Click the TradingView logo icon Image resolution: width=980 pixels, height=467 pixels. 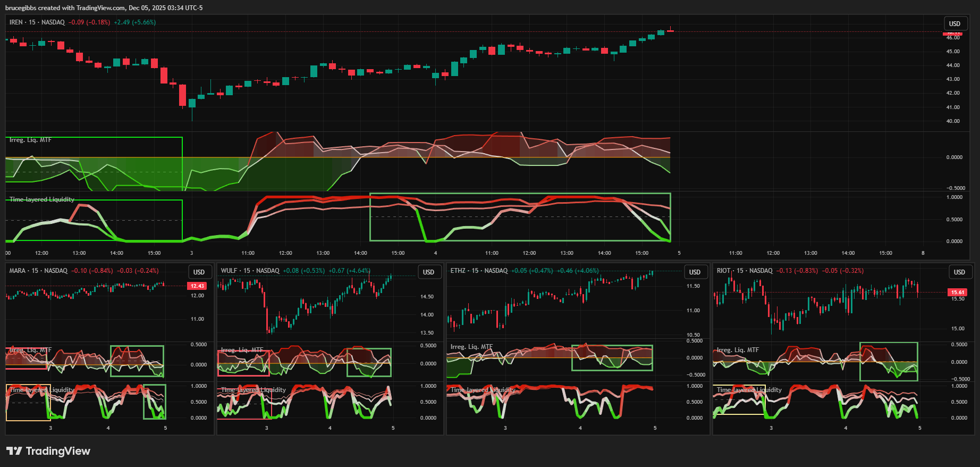(x=14, y=451)
